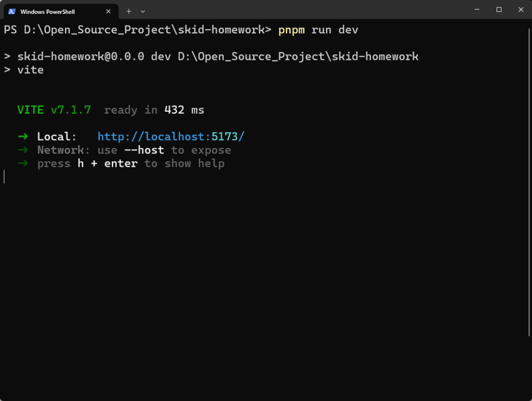Viewport: 532px width, 401px height.
Task: Close the terminal window
Action: [x=521, y=9]
